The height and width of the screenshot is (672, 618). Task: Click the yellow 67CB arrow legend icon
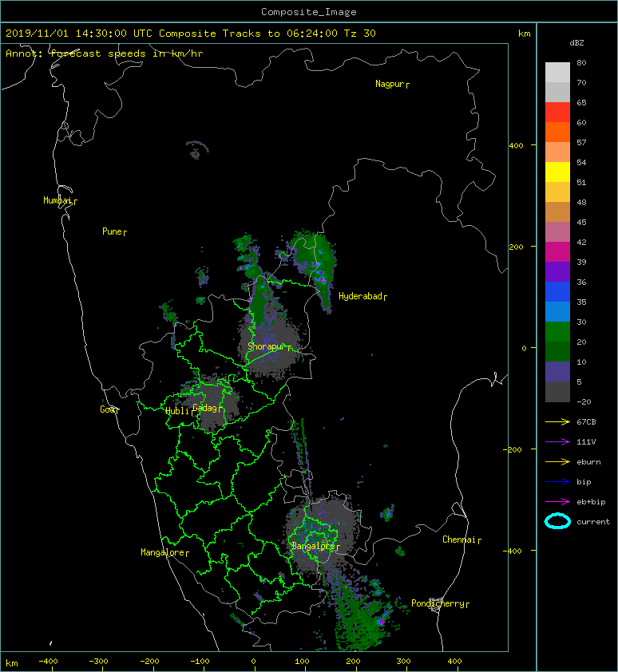(x=557, y=422)
